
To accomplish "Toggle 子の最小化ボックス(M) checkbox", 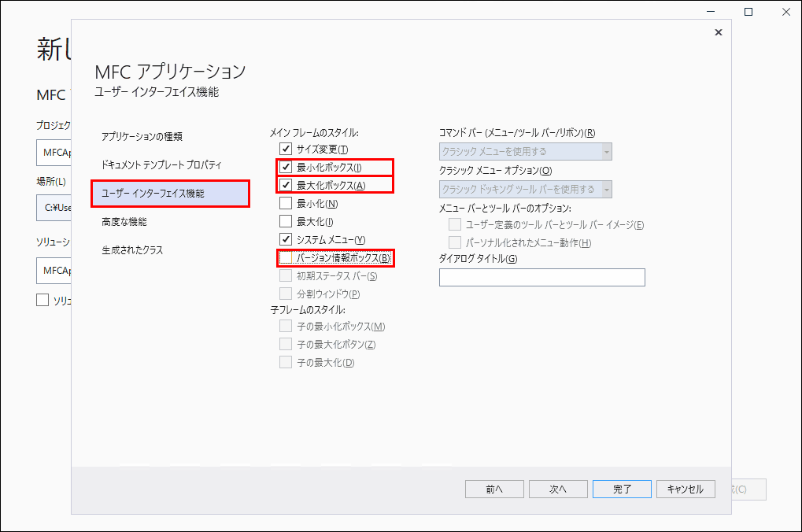I will pos(286,326).
